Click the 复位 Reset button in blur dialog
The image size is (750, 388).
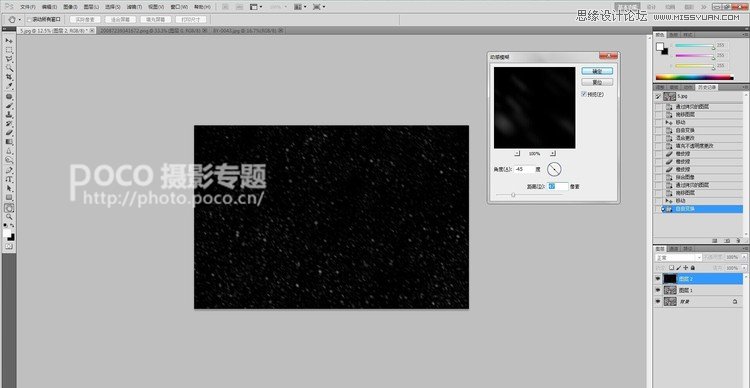[x=597, y=82]
